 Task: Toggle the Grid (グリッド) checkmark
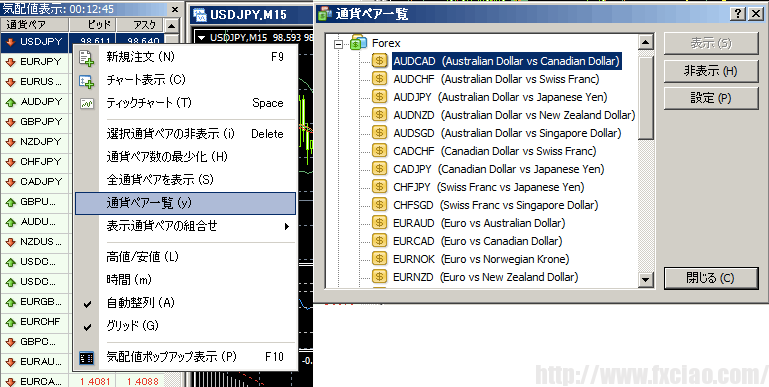point(87,327)
